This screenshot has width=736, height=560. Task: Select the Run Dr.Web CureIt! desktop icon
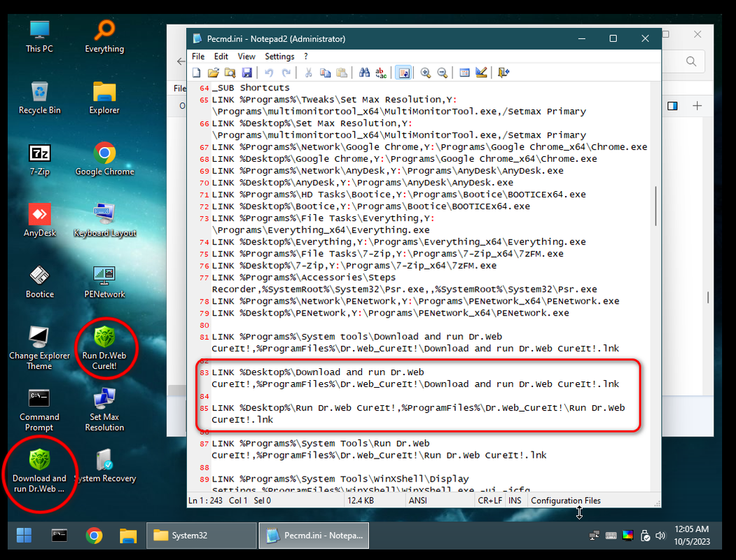tap(104, 348)
